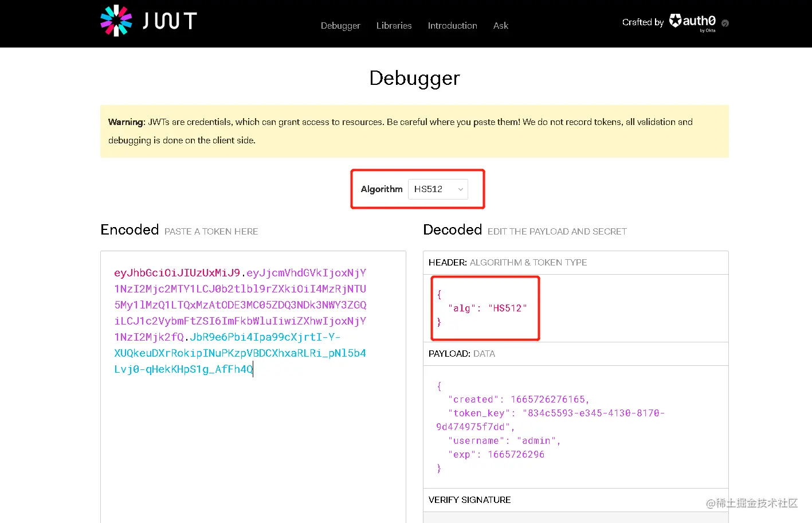Click the blue signature segment of token
Image resolution: width=812 pixels, height=523 pixels.
tap(240, 353)
